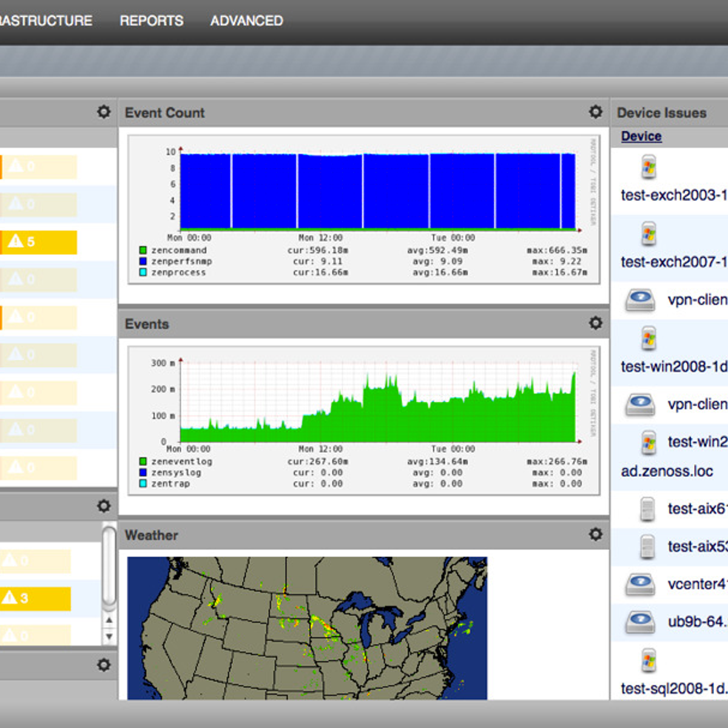The height and width of the screenshot is (728, 728).
Task: Click the scroll-up arrow in left panel
Action: tap(109, 620)
